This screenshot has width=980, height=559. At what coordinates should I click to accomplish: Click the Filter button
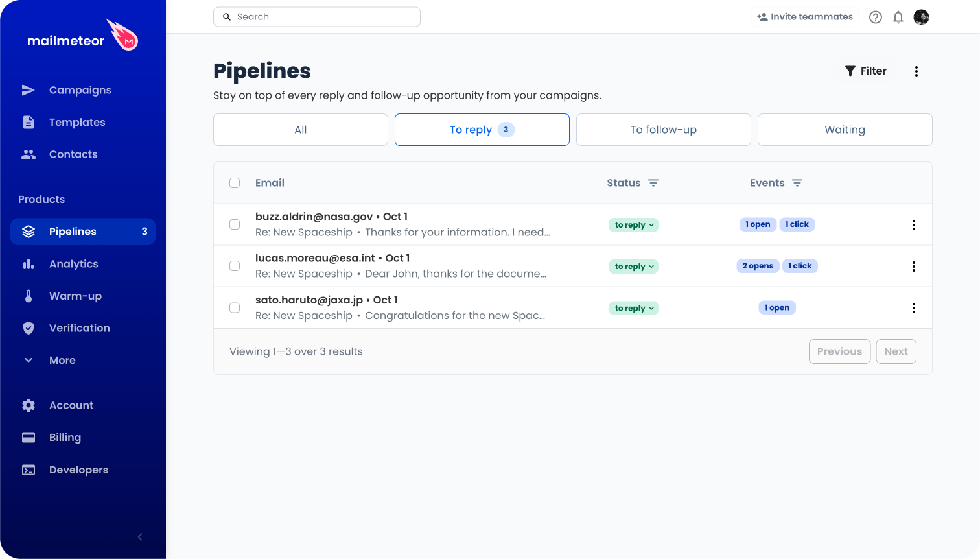pyautogui.click(x=866, y=71)
